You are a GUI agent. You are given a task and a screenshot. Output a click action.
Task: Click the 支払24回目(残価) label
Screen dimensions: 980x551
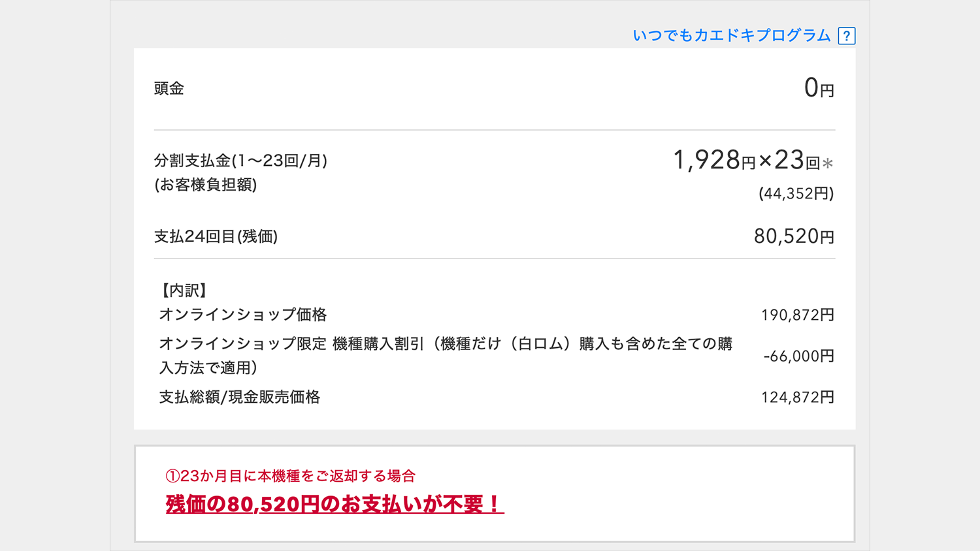[x=216, y=236]
